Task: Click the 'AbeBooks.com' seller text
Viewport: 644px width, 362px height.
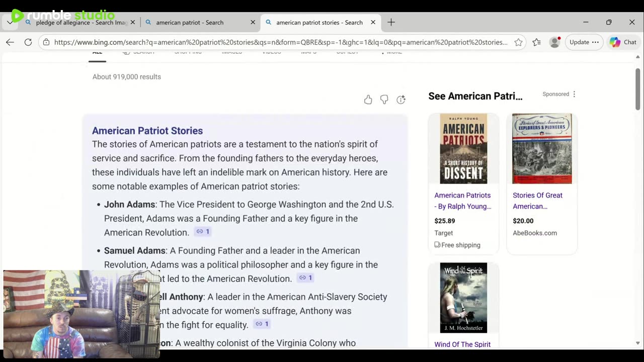Action: (535, 233)
